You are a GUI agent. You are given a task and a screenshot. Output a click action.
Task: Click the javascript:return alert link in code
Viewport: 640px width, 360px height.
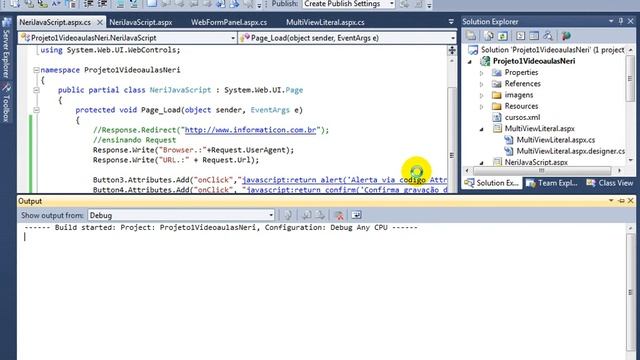[344, 180]
